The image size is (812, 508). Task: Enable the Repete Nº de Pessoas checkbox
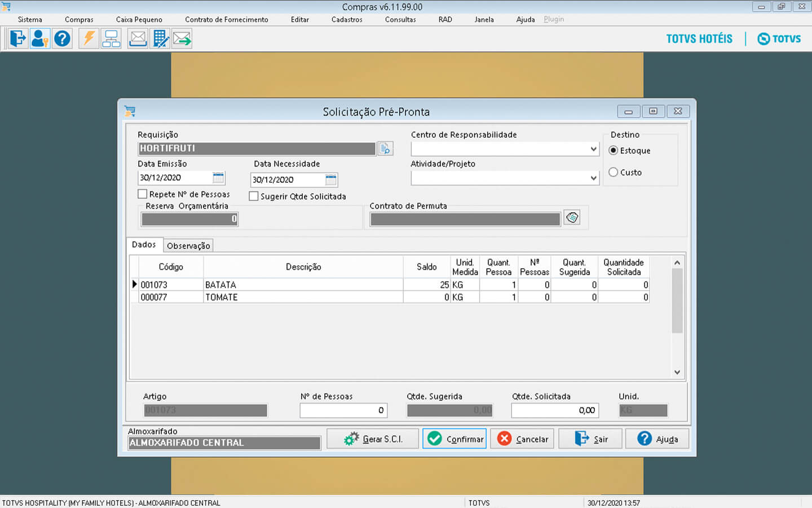(143, 194)
